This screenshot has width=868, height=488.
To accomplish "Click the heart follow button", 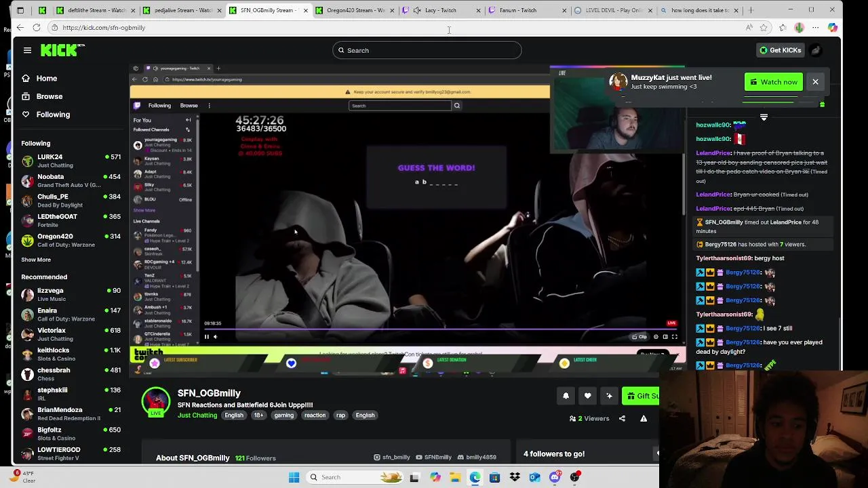I will point(587,396).
